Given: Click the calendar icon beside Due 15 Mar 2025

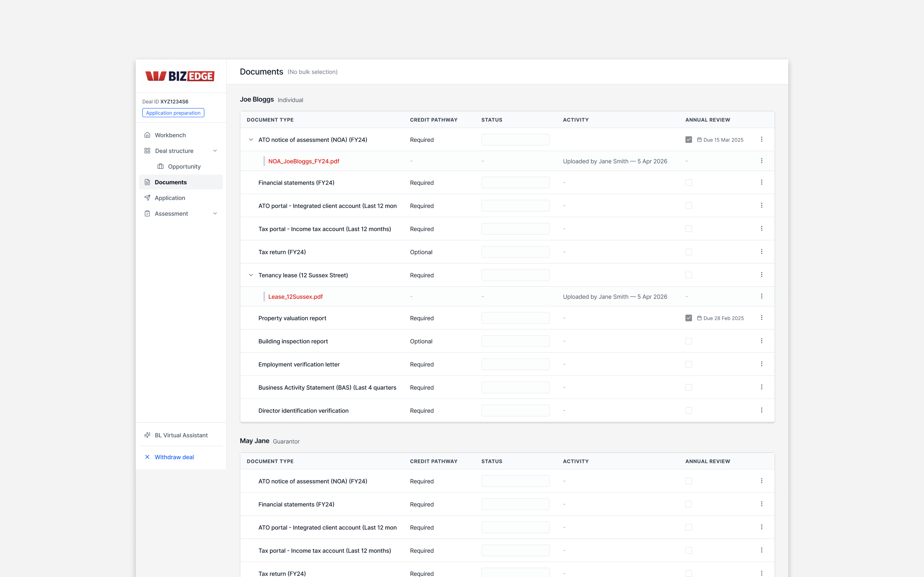Looking at the screenshot, I should (699, 140).
